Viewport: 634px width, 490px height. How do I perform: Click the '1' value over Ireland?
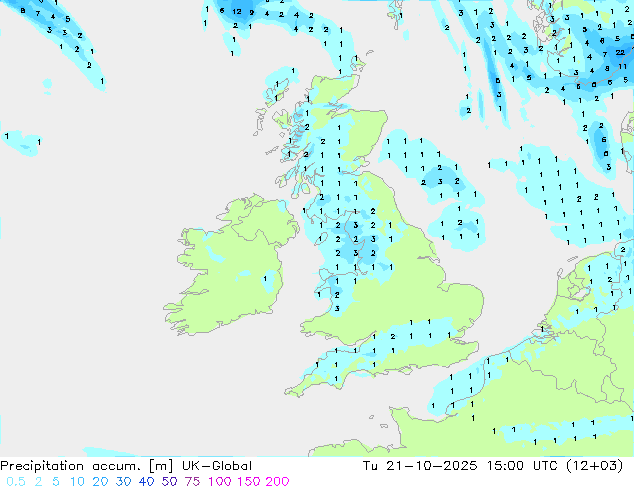tap(265, 279)
